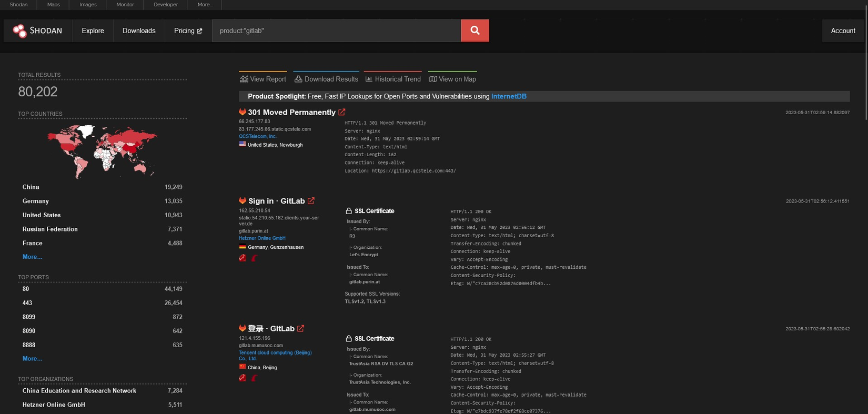The height and width of the screenshot is (414, 868).
Task: Click the TLSv1.2, TLSv1.3 versions text
Action: coord(365,301)
